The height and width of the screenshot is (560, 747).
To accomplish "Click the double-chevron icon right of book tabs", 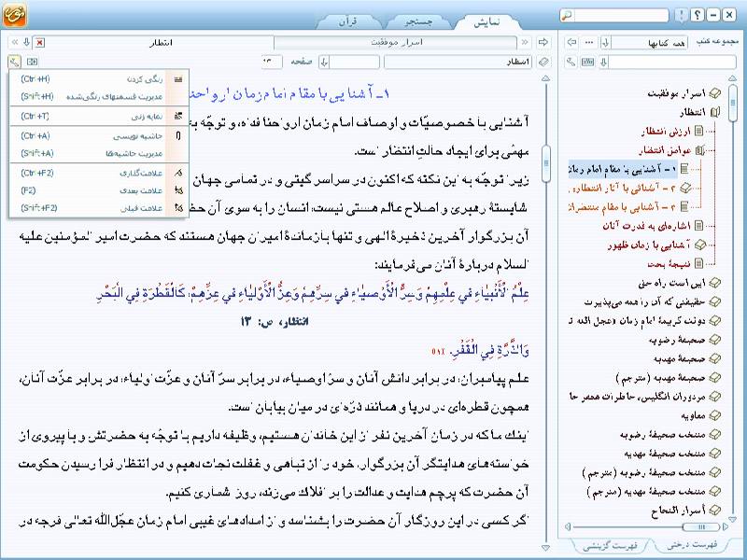I will pyautogui.click(x=525, y=42).
